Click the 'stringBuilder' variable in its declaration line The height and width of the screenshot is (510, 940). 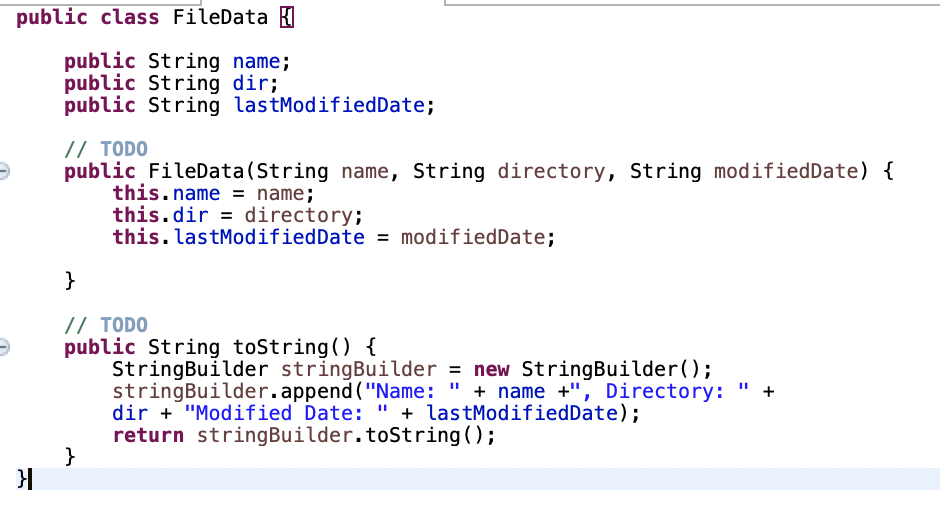tap(358, 369)
